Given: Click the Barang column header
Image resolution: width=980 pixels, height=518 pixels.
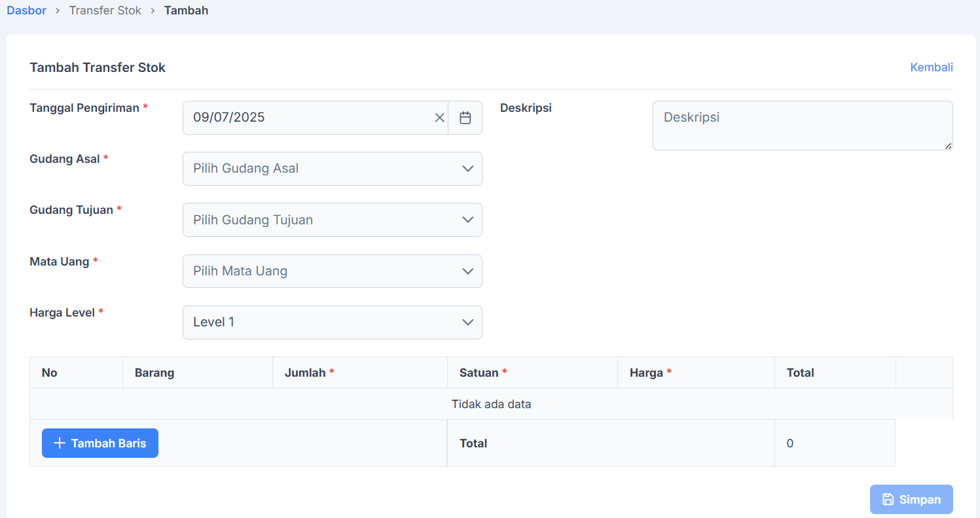Looking at the screenshot, I should point(154,373).
